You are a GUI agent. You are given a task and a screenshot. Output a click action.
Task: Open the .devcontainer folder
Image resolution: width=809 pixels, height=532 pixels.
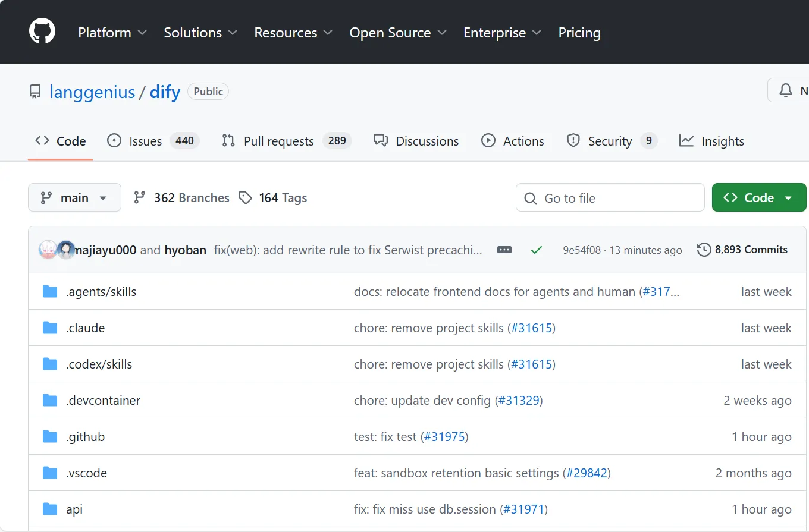(103, 401)
